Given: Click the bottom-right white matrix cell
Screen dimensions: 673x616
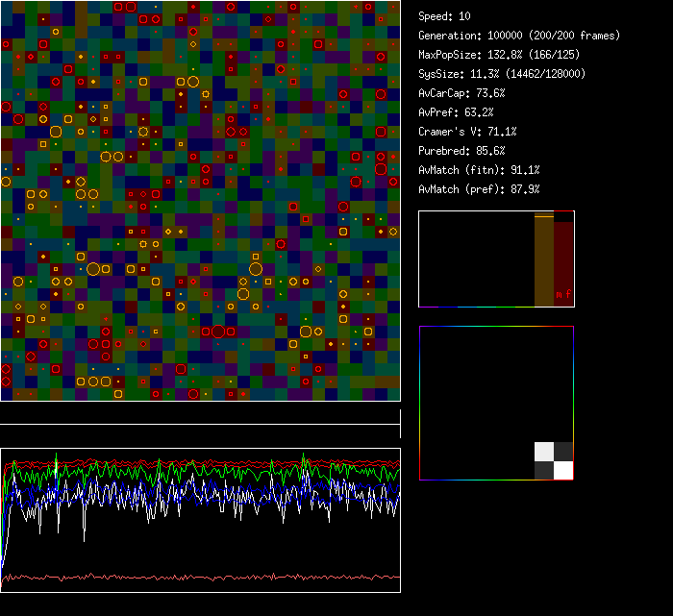Looking at the screenshot, I should click(563, 470).
